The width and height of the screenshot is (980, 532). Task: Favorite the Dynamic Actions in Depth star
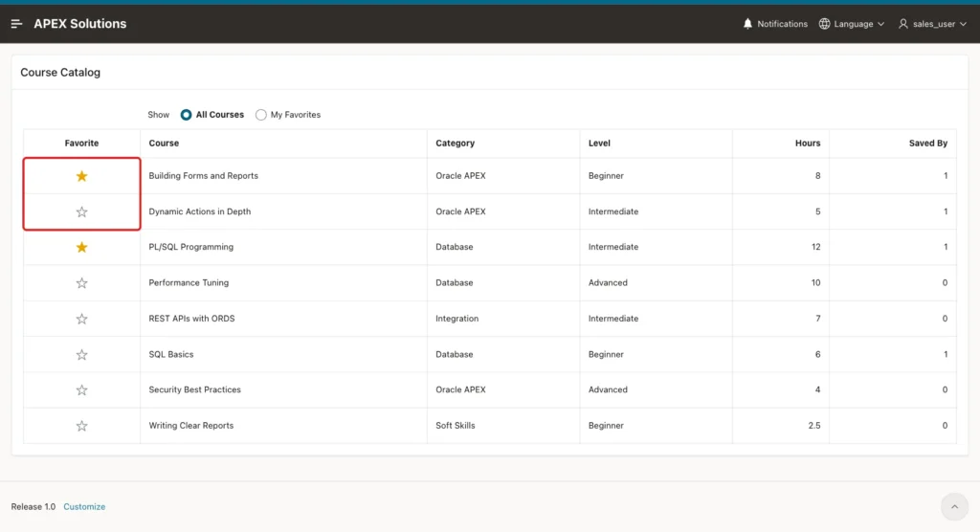pyautogui.click(x=82, y=211)
